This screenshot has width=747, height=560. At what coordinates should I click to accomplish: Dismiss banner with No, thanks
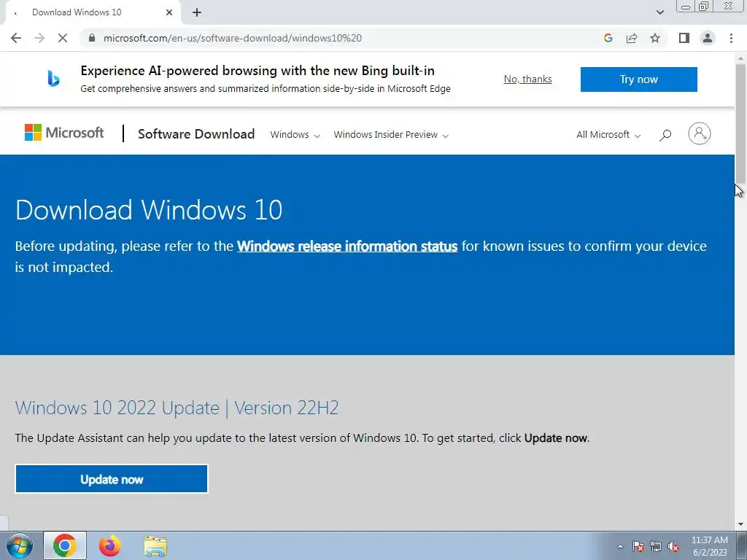click(528, 79)
